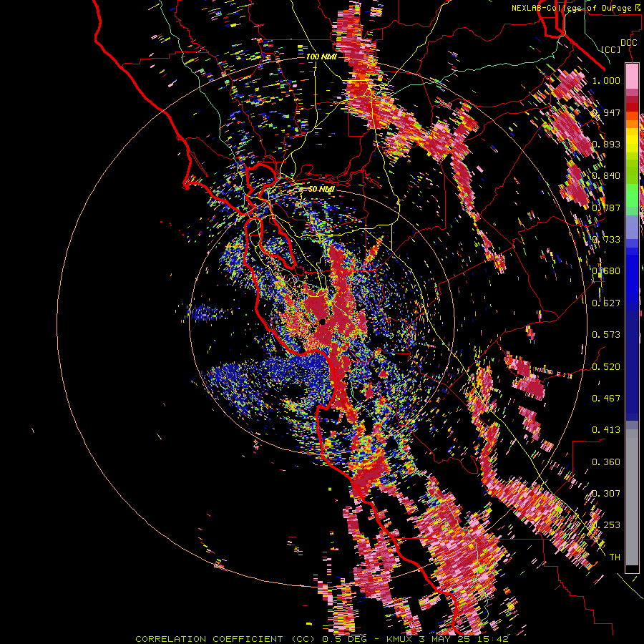This screenshot has height=644, width=644.
Task: Select the 0.627 scale value
Action: click(606, 303)
